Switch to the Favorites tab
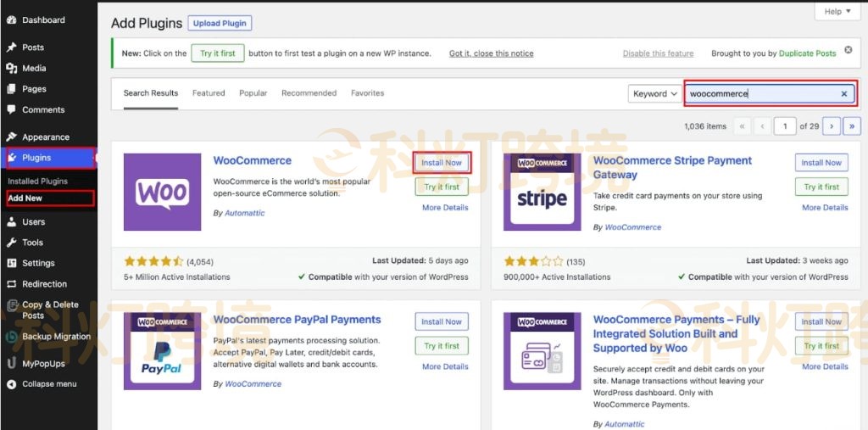Image resolution: width=868 pixels, height=430 pixels. click(x=368, y=93)
